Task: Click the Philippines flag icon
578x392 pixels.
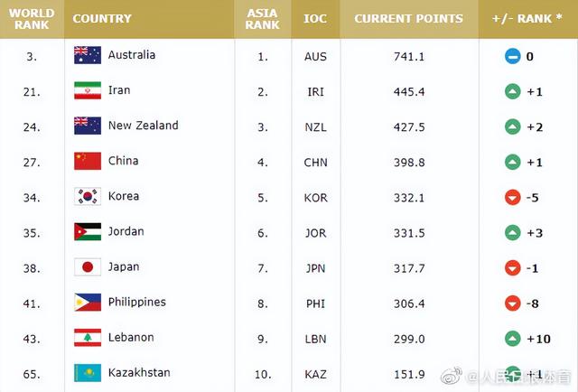Action: (88, 302)
